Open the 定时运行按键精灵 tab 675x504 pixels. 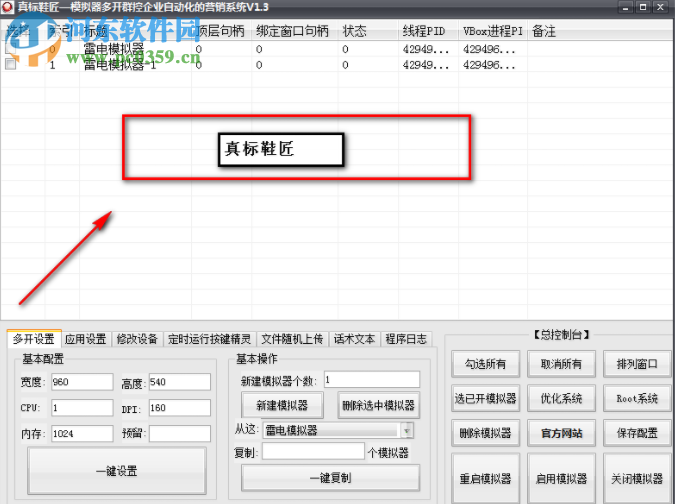210,340
